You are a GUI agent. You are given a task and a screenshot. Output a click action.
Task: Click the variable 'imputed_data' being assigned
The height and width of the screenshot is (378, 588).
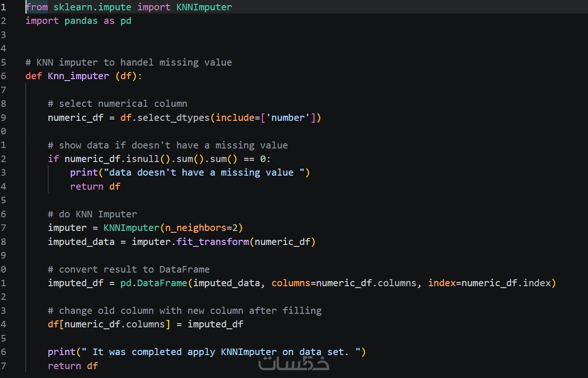pyautogui.click(x=81, y=242)
